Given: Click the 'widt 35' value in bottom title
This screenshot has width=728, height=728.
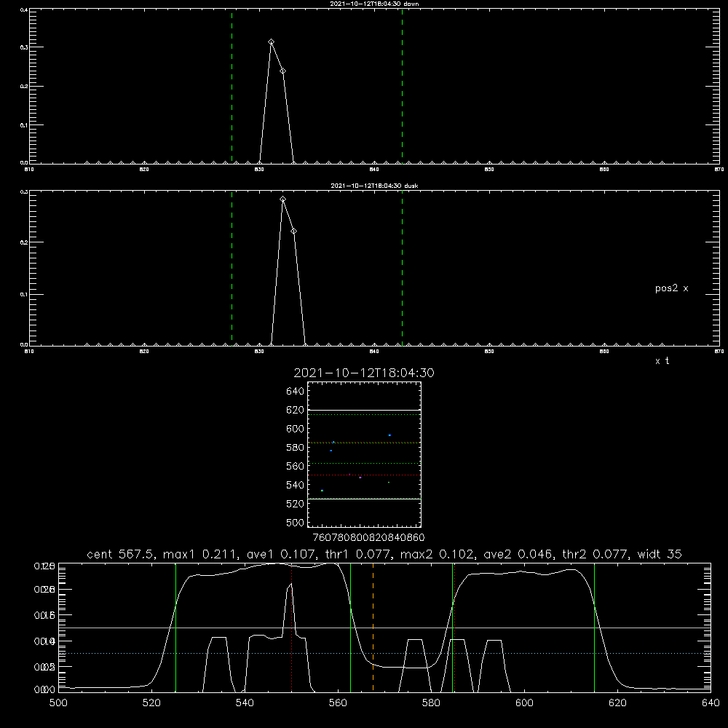Looking at the screenshot, I should click(x=660, y=554).
